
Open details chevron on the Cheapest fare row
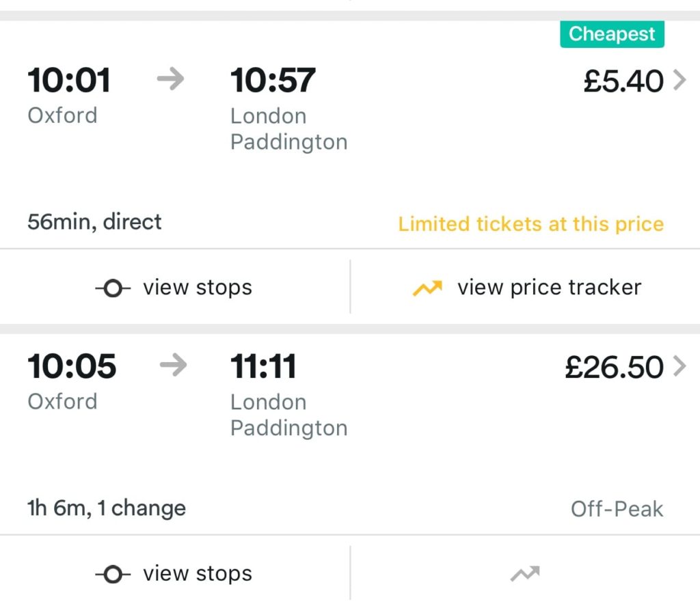[x=680, y=79]
